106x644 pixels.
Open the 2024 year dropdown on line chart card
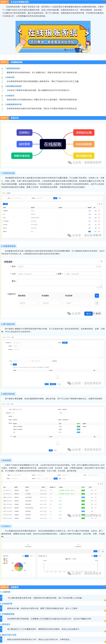click(x=100, y=556)
